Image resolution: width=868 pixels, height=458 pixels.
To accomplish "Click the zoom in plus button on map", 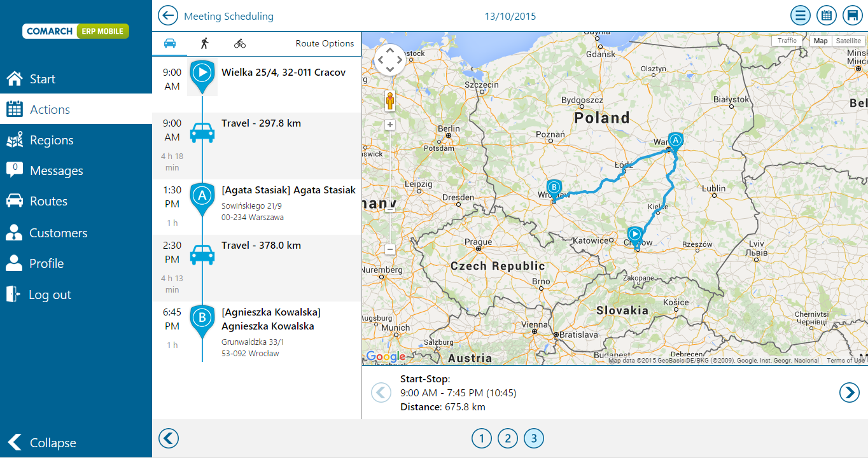I will (390, 125).
